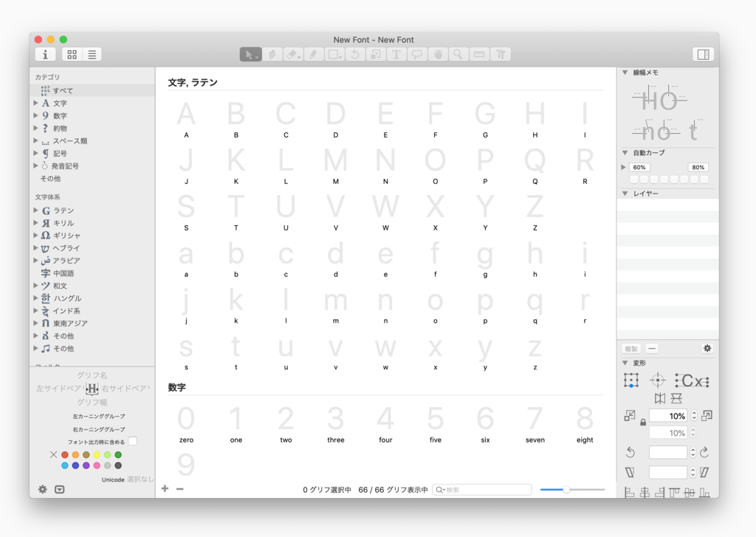Apply the purple color label
The image size is (756, 537).
(x=86, y=465)
